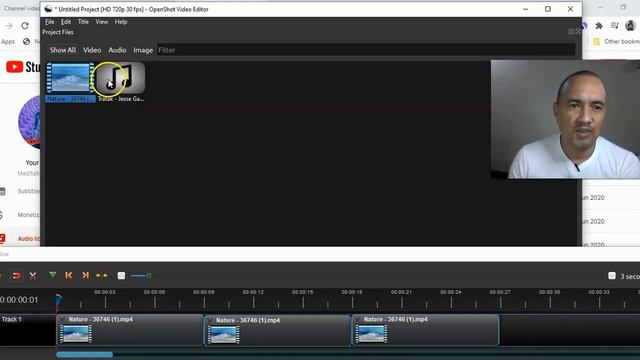Select the Nature clip starting near 00:00:09
Viewport: 640px width, 360px height.
tap(278, 330)
